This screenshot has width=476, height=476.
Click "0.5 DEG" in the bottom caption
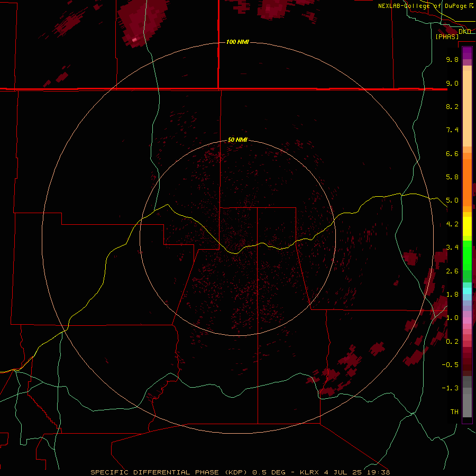point(269,472)
